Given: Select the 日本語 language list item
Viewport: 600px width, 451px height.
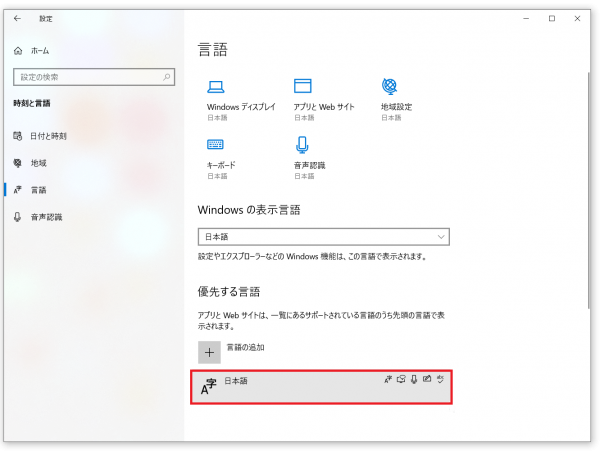Looking at the screenshot, I should (321, 387).
